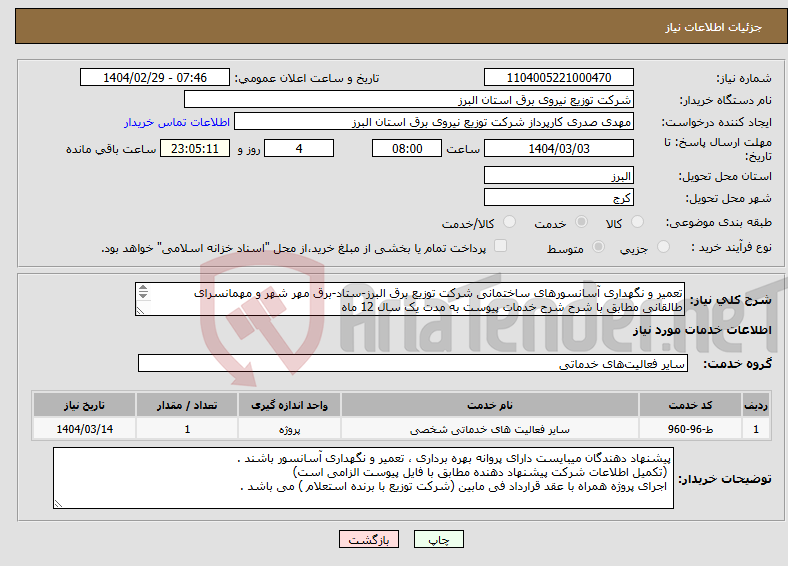This screenshot has width=788, height=566.
Task: Click the نوع فرآیند خرید label
Action: point(731,247)
